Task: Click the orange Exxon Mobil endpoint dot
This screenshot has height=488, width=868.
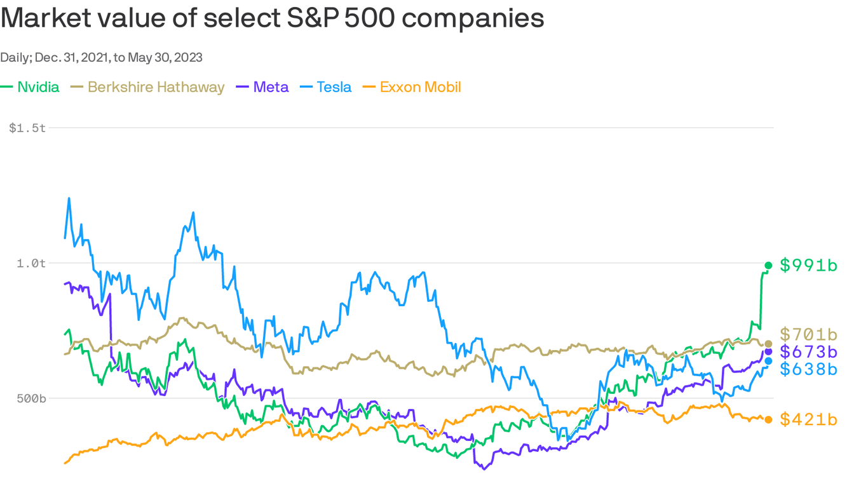Action: [x=768, y=419]
